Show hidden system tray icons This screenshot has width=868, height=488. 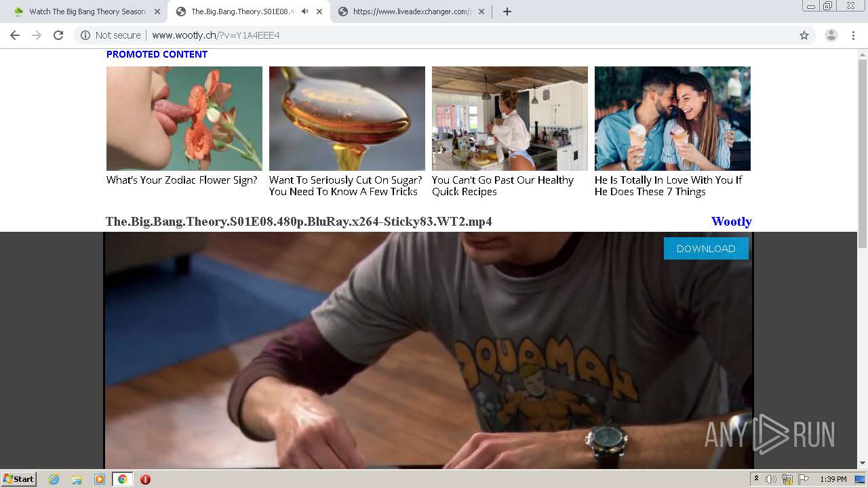756,479
